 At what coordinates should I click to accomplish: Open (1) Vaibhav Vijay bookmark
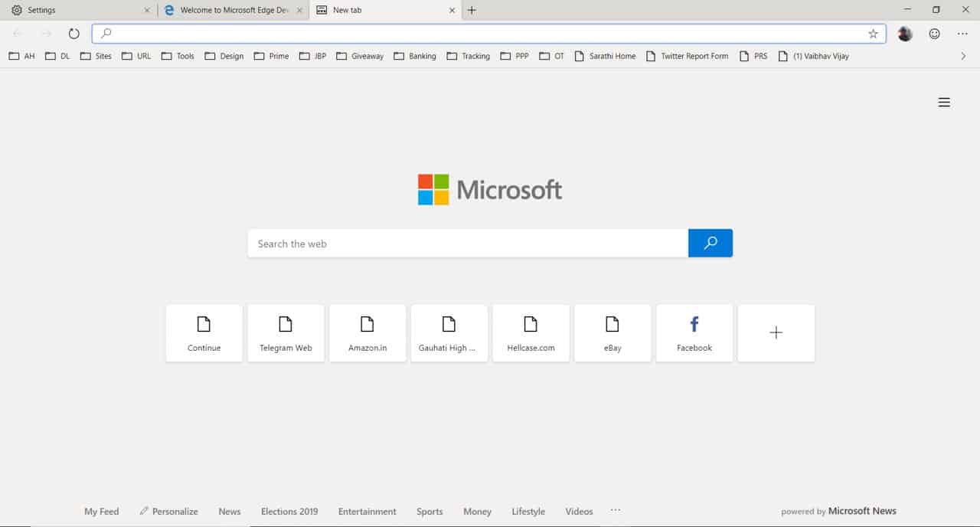click(x=813, y=56)
